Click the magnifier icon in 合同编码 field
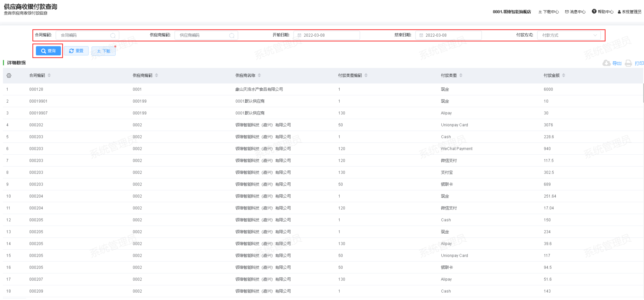The width and height of the screenshot is (644, 300). (113, 35)
